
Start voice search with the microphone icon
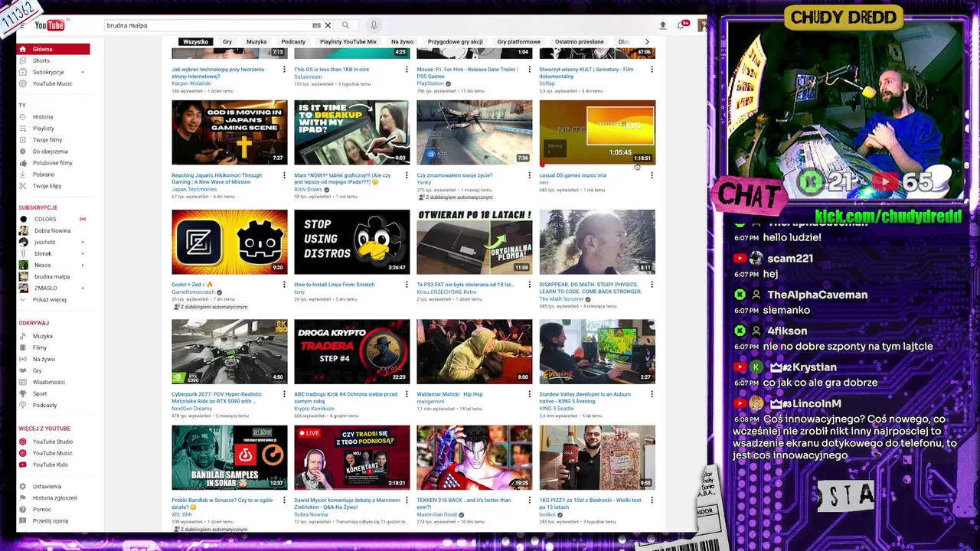374,25
